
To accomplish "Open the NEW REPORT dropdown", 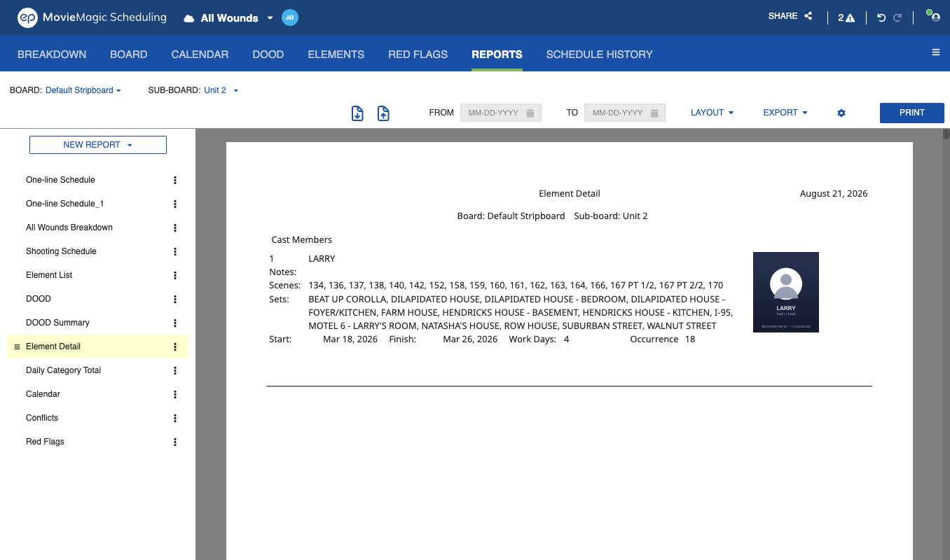I will click(98, 145).
